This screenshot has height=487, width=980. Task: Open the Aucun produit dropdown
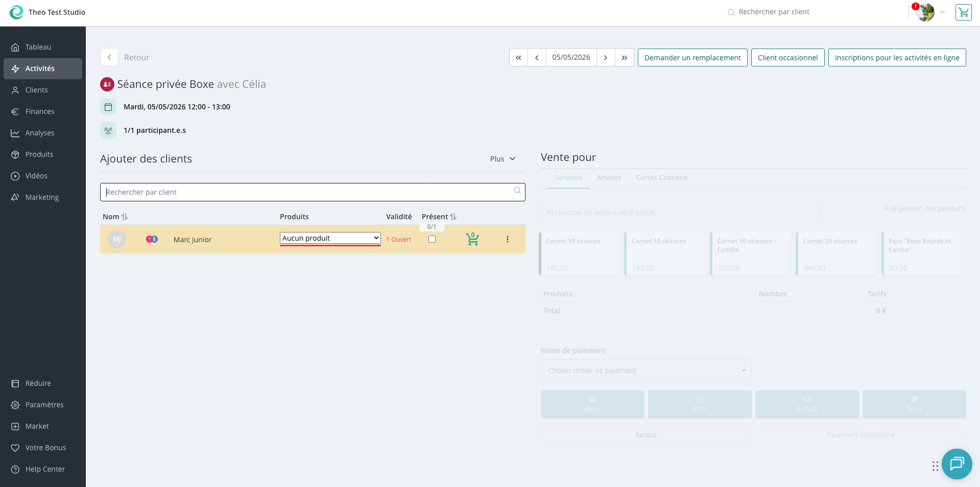click(330, 238)
